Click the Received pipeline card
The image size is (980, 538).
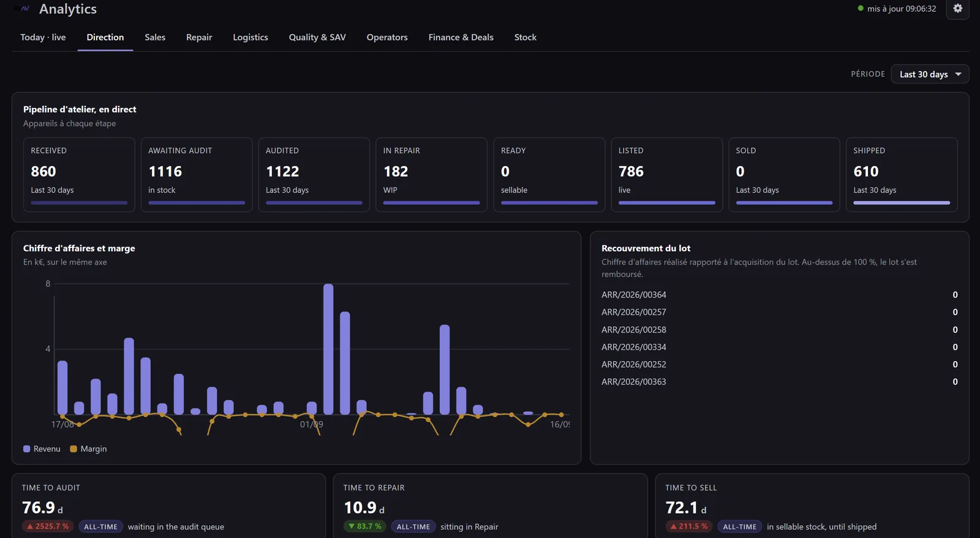tap(79, 174)
